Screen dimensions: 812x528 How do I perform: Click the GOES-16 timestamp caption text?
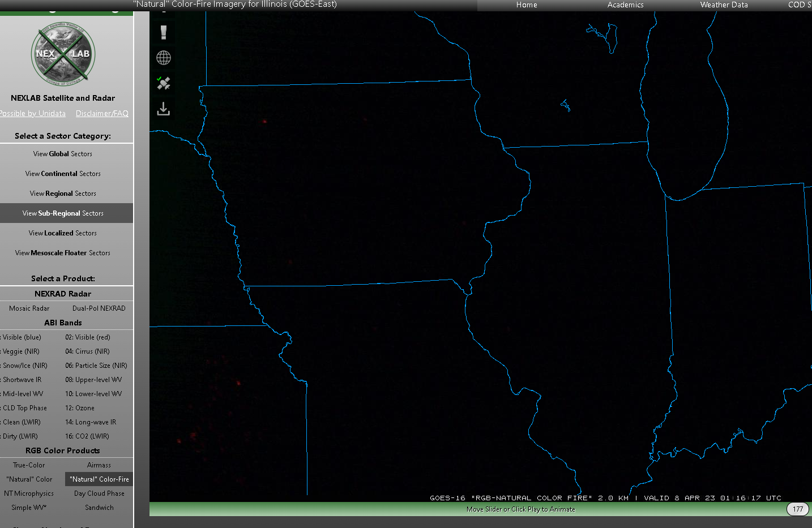[605, 498]
